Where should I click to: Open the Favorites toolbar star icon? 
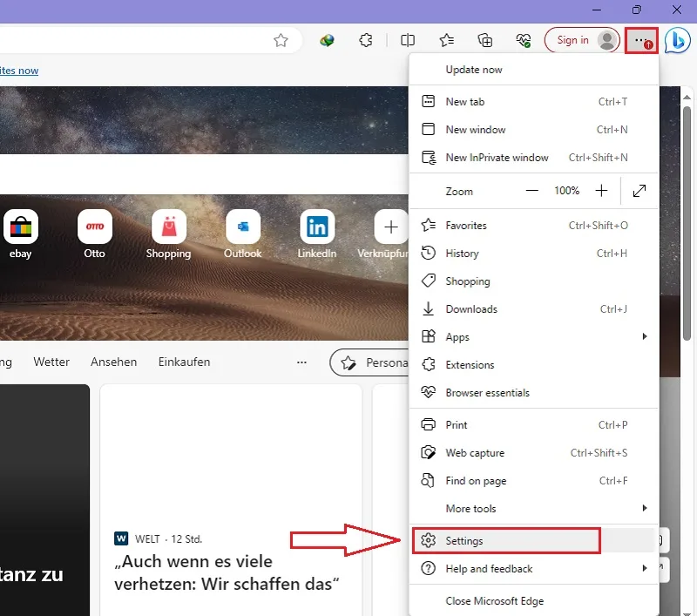(x=446, y=40)
